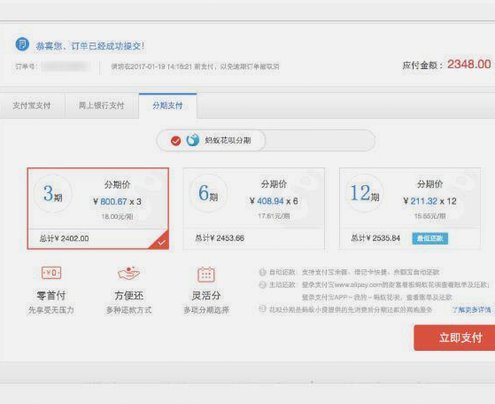495x404 pixels.
Task: Select the 分期支付 tab
Action: click(x=168, y=106)
